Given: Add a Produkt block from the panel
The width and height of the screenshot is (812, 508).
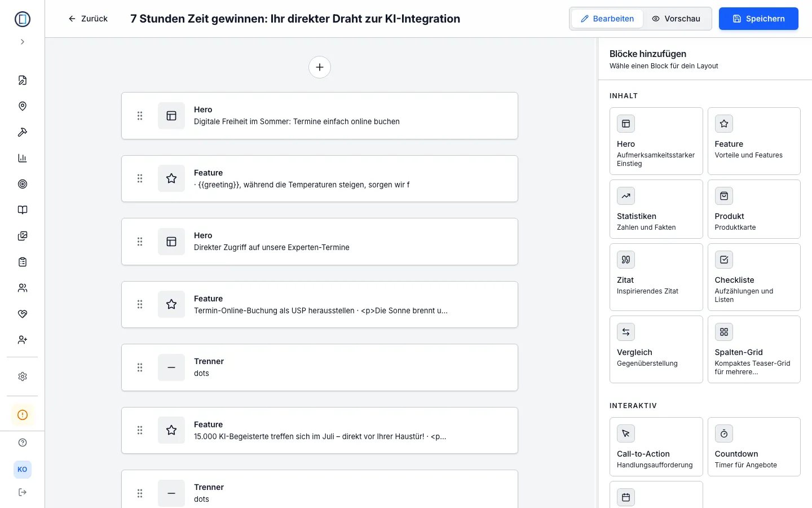Looking at the screenshot, I should (x=754, y=209).
